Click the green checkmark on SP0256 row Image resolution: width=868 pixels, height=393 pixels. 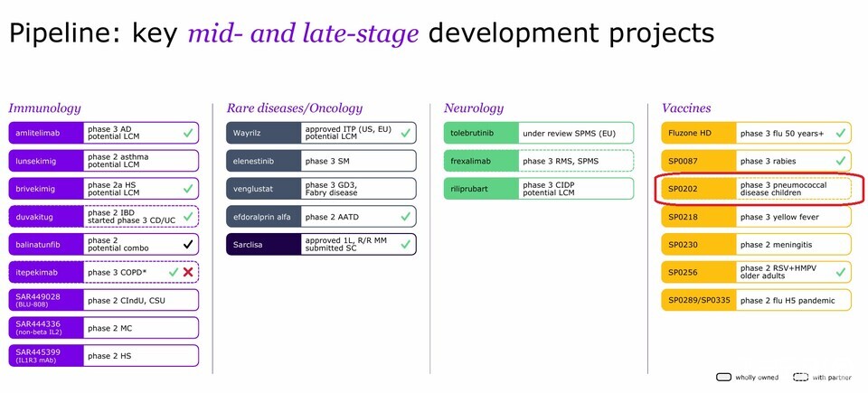tap(840, 272)
